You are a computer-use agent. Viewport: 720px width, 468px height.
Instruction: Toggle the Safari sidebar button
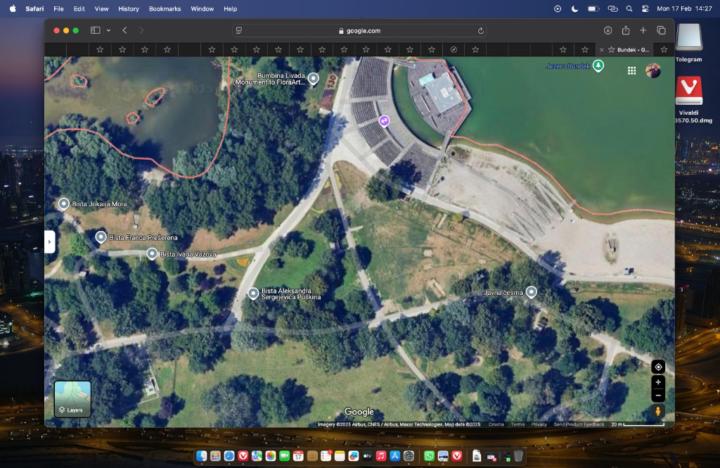coord(95,31)
